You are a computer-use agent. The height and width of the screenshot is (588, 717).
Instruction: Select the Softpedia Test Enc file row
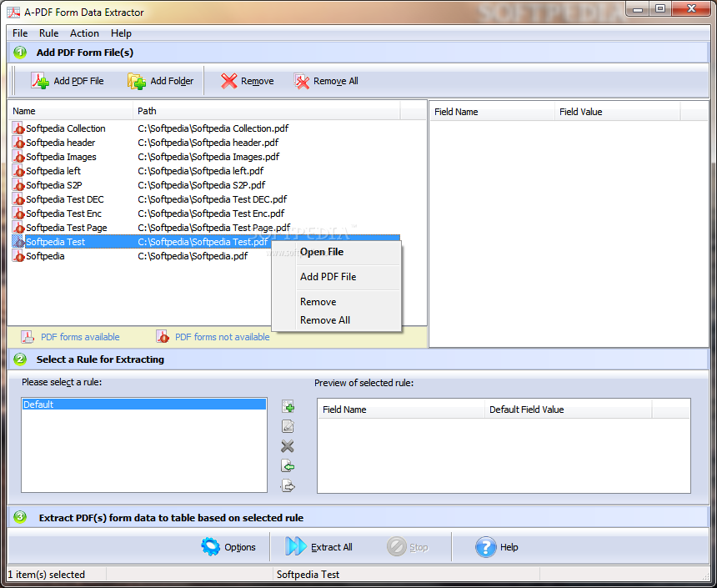(x=206, y=214)
